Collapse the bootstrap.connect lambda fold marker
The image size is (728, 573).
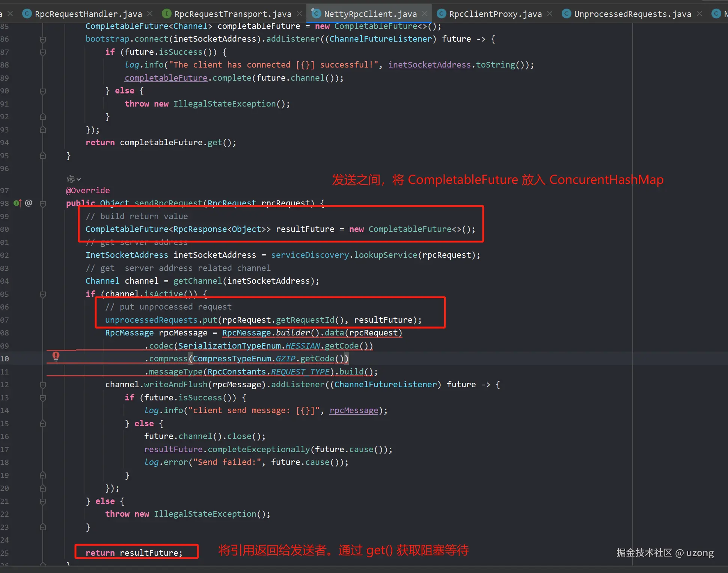(x=43, y=39)
